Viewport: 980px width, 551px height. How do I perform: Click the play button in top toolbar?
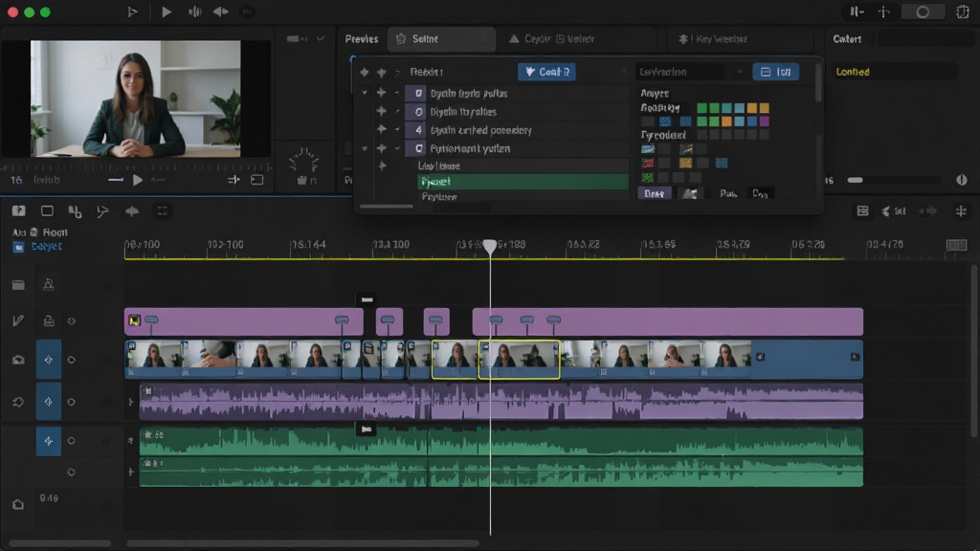point(167,11)
